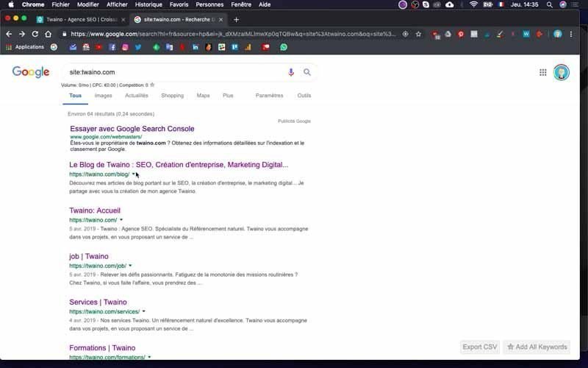
Task: Open the Formations | Twaino result
Action: coord(102,348)
